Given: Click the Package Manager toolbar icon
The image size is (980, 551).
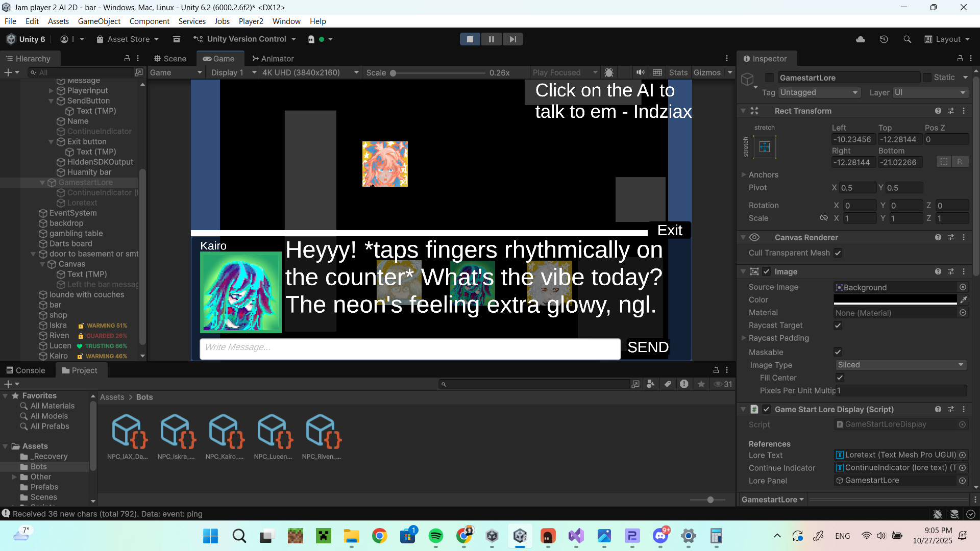Looking at the screenshot, I should click(x=177, y=39).
